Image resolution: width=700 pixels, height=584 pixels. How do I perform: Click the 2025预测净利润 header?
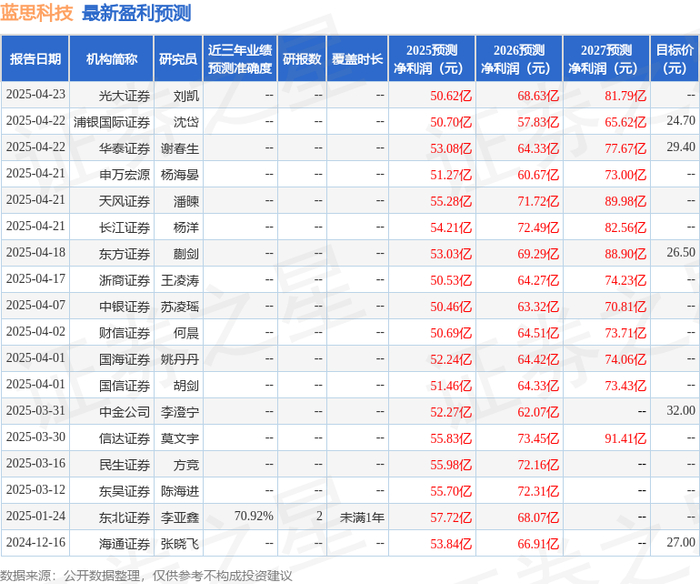pos(432,59)
